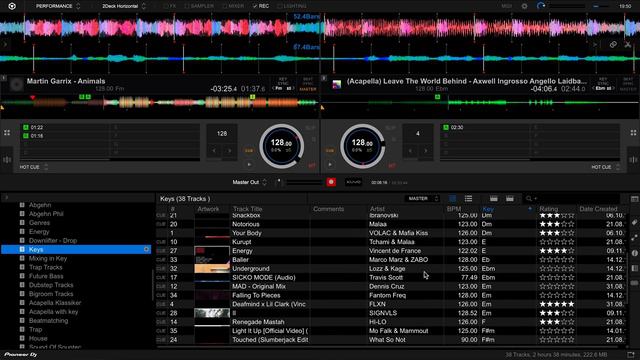This screenshot has height=360, width=640.
Task: Enable the MIXER panel checkbox
Action: (x=225, y=6)
